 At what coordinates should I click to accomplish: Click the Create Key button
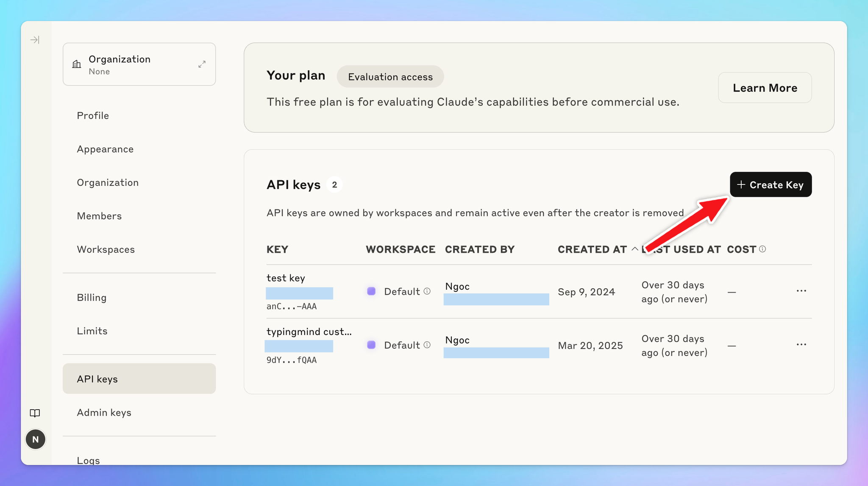point(771,184)
